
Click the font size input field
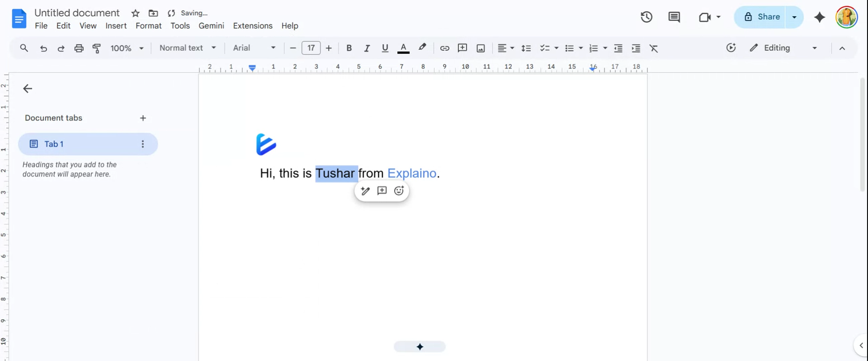[311, 48]
